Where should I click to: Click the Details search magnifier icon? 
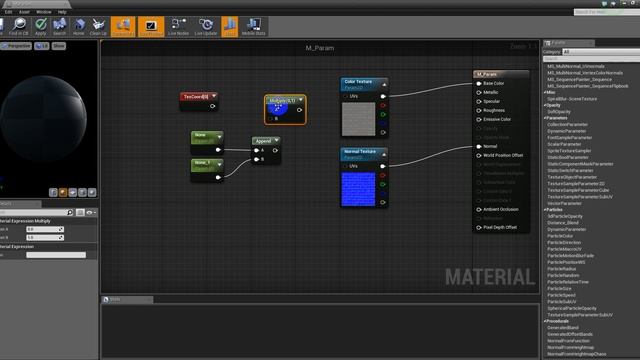tap(70, 212)
